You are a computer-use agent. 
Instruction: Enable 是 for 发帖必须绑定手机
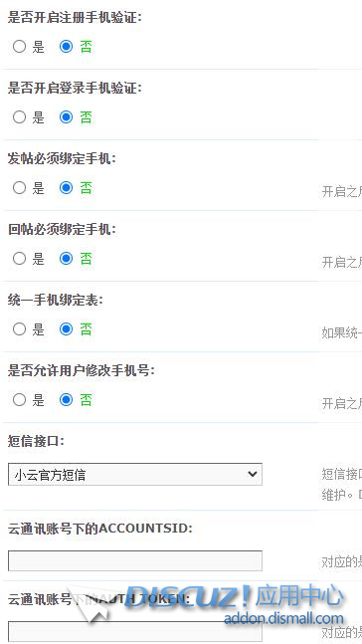point(19,188)
